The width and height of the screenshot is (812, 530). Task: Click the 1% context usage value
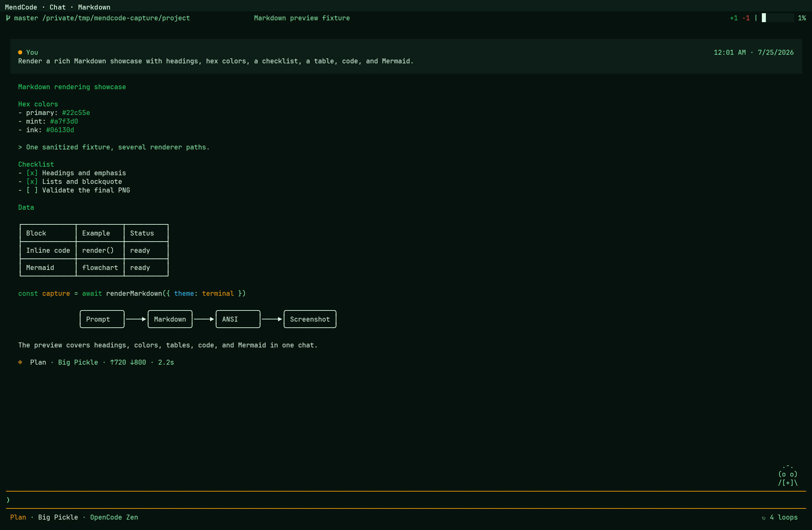point(802,18)
